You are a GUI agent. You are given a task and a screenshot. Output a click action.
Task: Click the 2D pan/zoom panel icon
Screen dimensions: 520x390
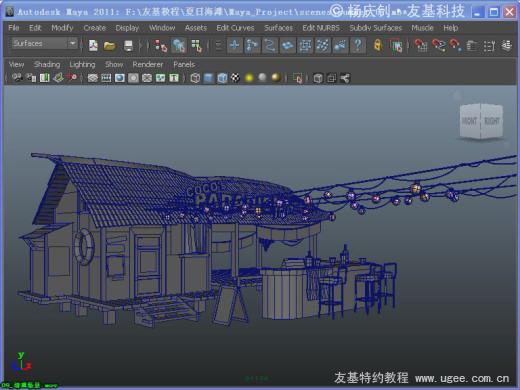[x=72, y=78]
